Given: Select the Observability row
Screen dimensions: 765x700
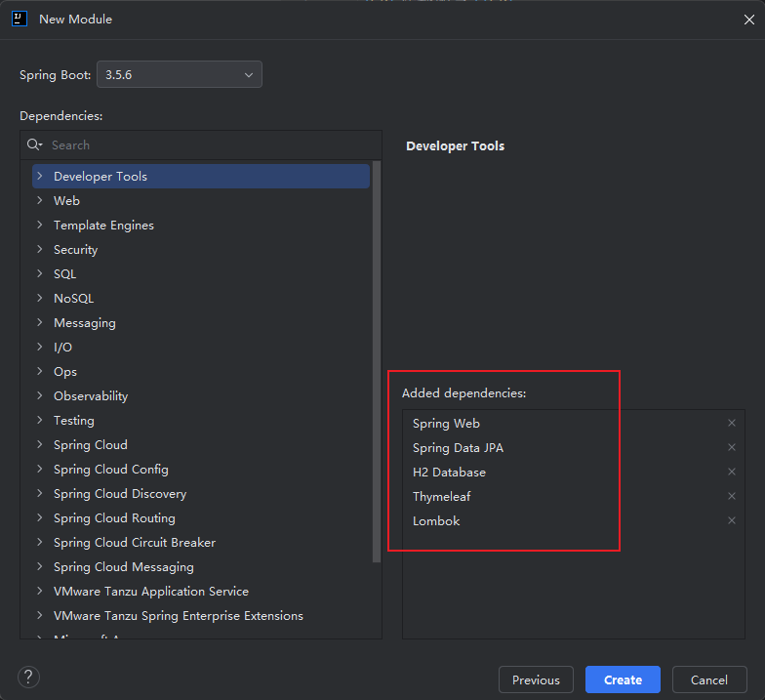Looking at the screenshot, I should [201, 396].
